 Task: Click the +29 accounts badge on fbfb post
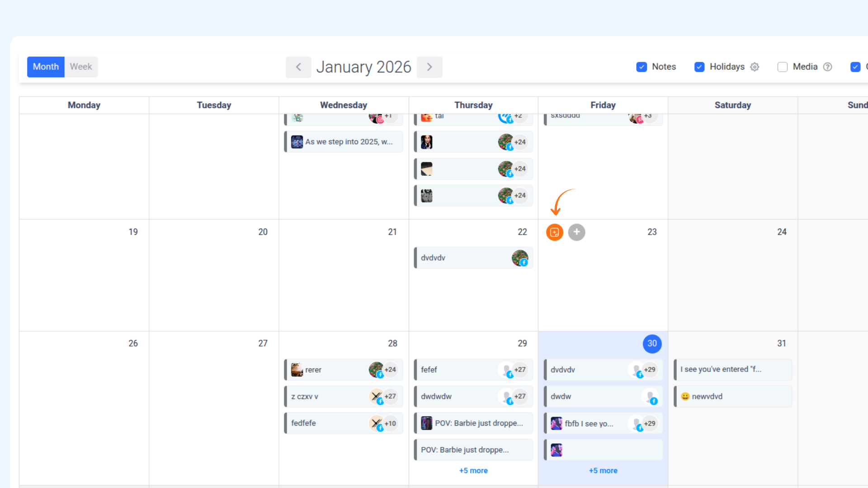(650, 423)
